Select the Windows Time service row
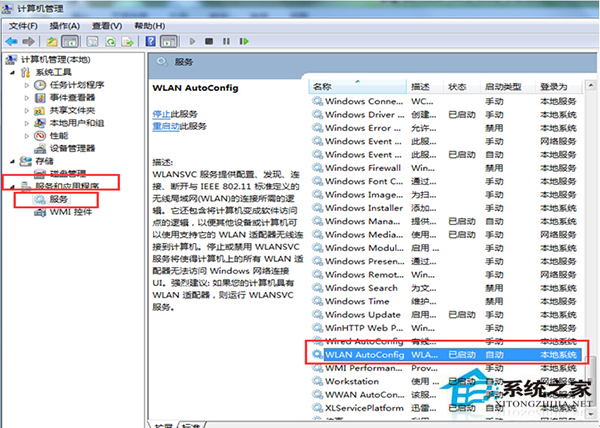 [446, 301]
